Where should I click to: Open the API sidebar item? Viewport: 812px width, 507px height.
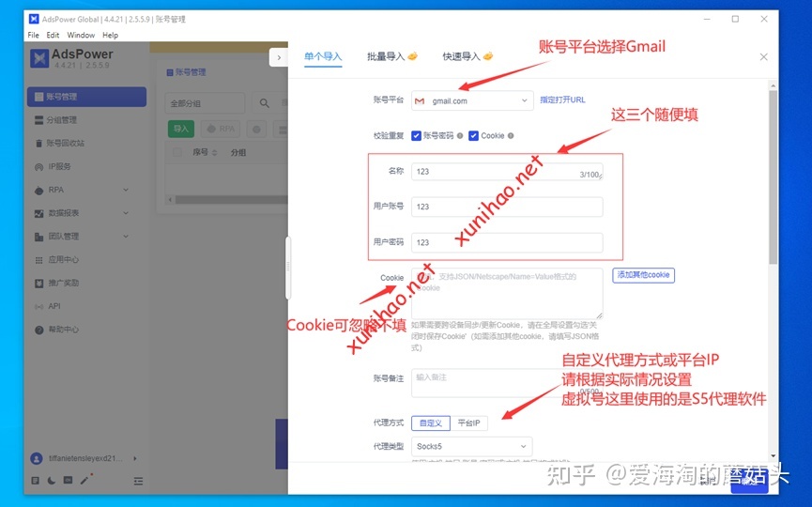tap(86, 307)
